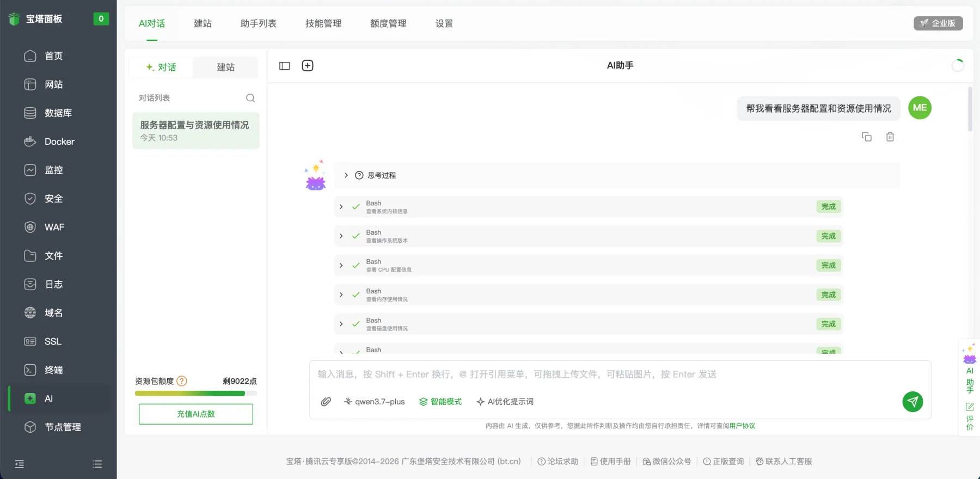Viewport: 980px width, 479px height.
Task: Click the chat area vertical scrollbar
Action: coord(970,109)
